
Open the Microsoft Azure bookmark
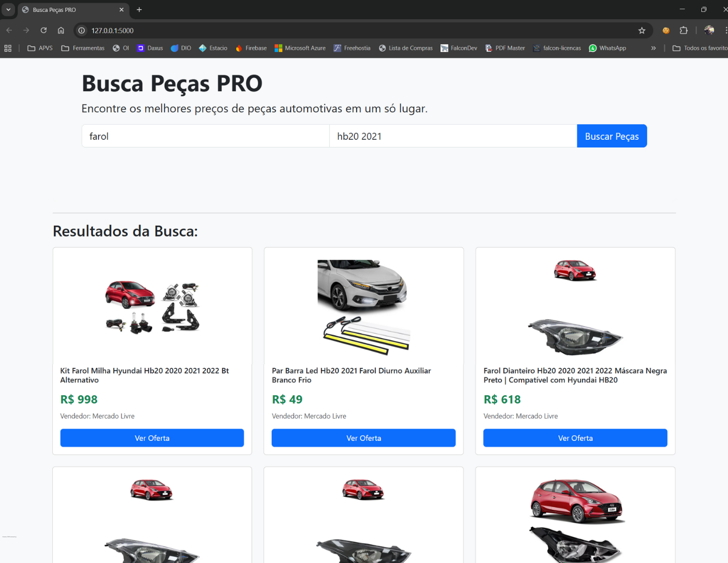pyautogui.click(x=300, y=48)
